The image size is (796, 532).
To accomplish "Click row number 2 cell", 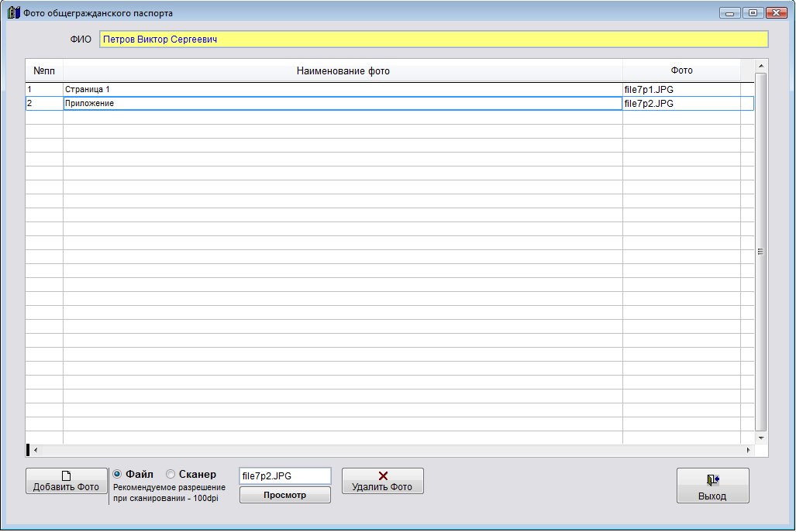I will tap(44, 104).
